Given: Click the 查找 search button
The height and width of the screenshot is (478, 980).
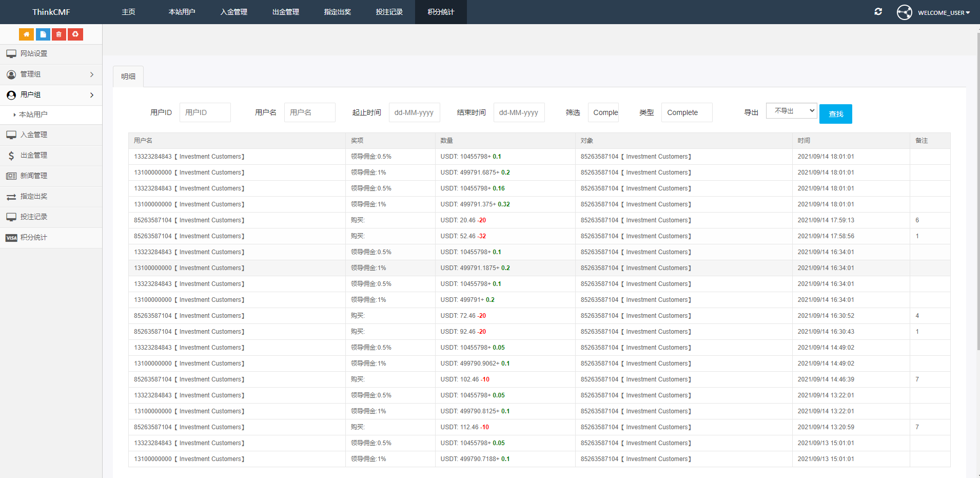Looking at the screenshot, I should (835, 113).
